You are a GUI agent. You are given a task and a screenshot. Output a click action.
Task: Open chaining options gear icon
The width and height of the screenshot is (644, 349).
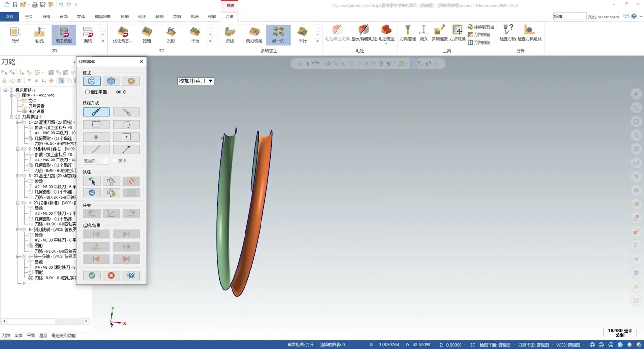(131, 81)
